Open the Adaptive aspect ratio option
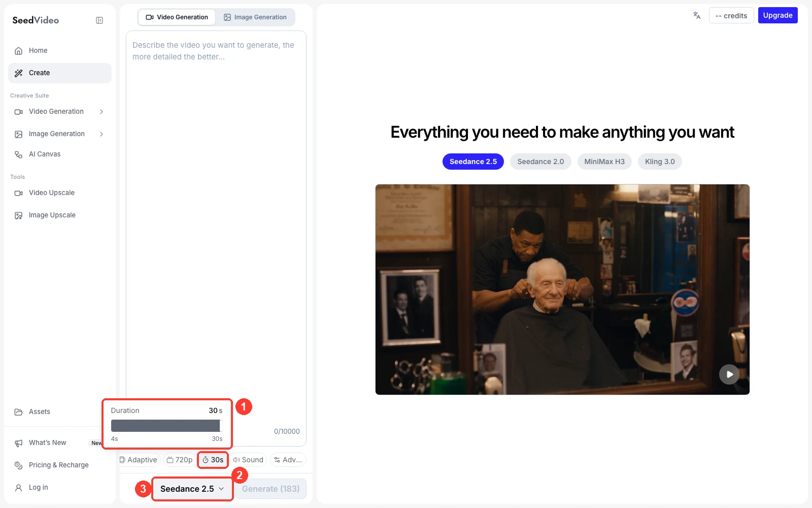812x508 pixels. (x=139, y=460)
